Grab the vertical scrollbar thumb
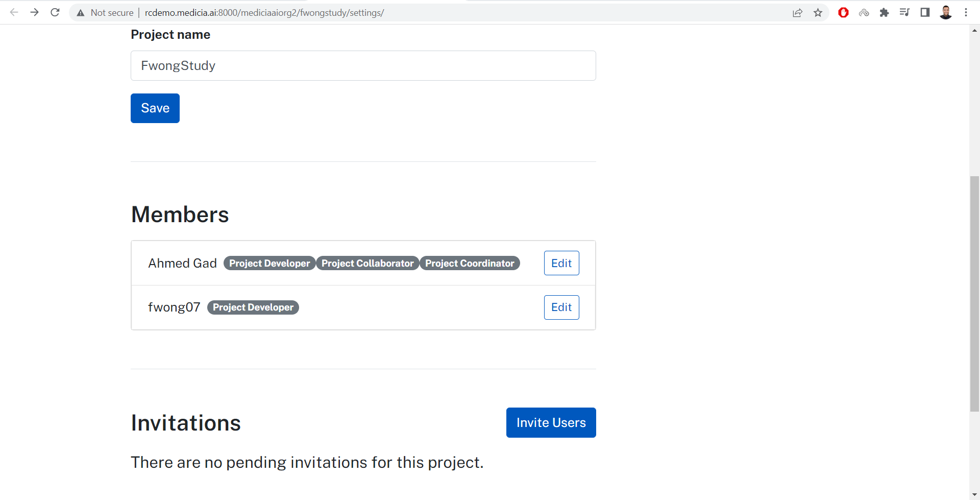This screenshot has height=500, width=980. point(974,294)
